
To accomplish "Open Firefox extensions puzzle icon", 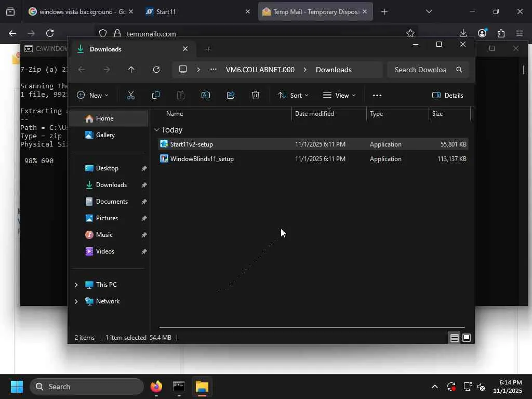I will pyautogui.click(x=501, y=33).
